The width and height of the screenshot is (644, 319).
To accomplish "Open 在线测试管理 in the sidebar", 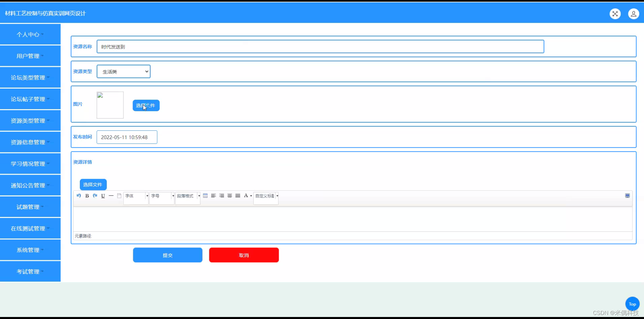I will tap(30, 228).
